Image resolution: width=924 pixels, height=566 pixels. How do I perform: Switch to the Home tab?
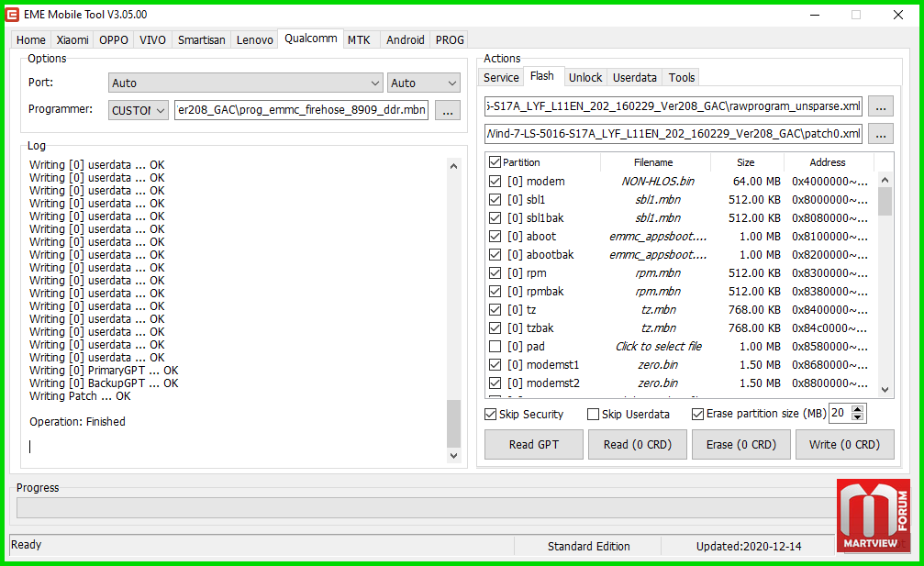pos(30,40)
